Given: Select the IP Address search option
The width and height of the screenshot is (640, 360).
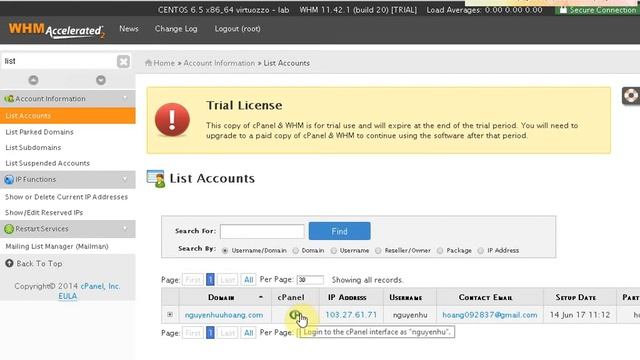Looking at the screenshot, I should pyautogui.click(x=480, y=251).
